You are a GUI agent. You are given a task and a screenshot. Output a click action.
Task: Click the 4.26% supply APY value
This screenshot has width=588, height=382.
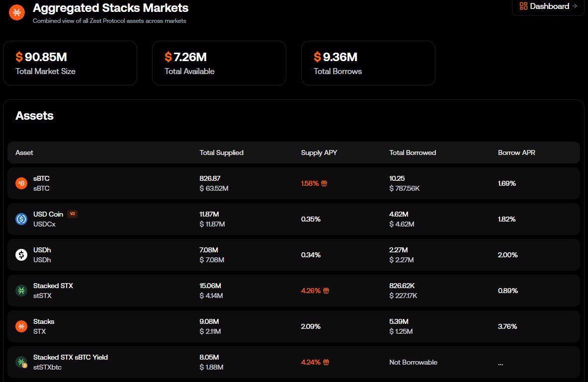[x=311, y=291]
